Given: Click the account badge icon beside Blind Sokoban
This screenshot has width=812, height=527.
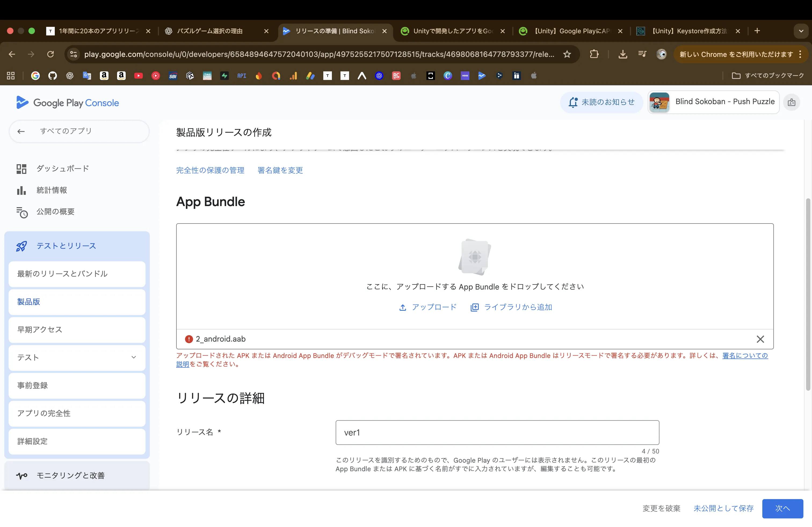Looking at the screenshot, I should tap(792, 102).
